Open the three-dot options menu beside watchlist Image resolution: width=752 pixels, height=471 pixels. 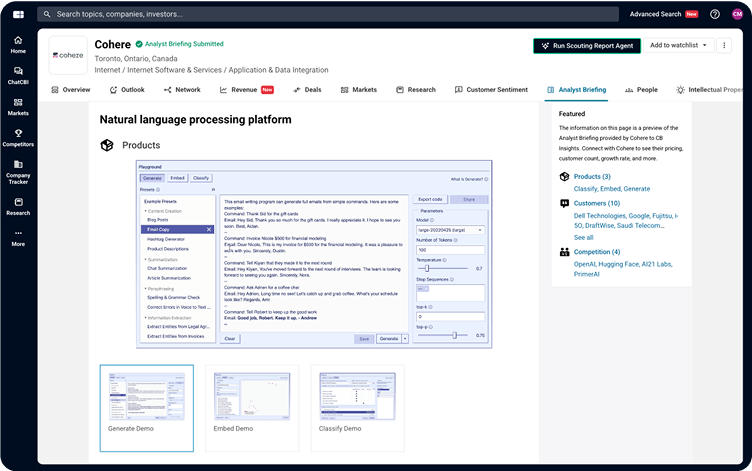pyautogui.click(x=724, y=45)
